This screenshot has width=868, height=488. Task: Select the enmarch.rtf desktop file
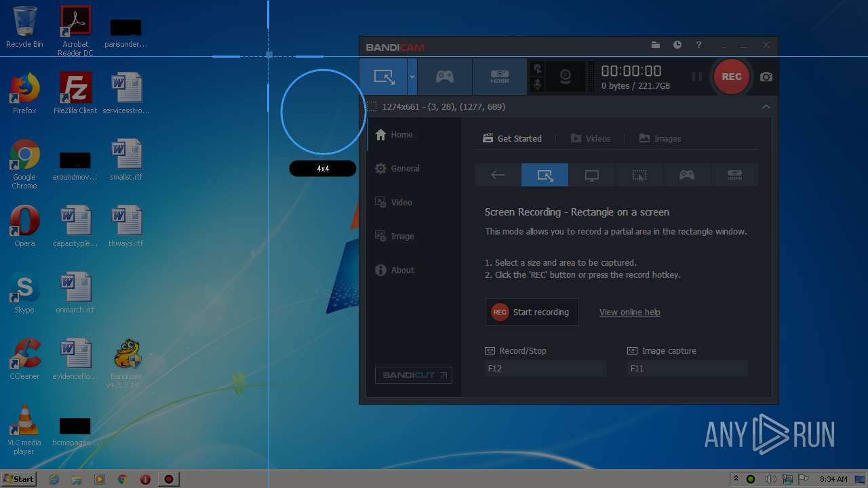click(75, 293)
